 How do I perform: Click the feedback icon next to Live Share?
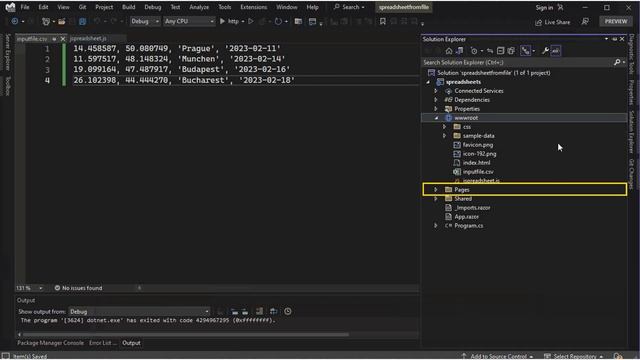coord(585,22)
